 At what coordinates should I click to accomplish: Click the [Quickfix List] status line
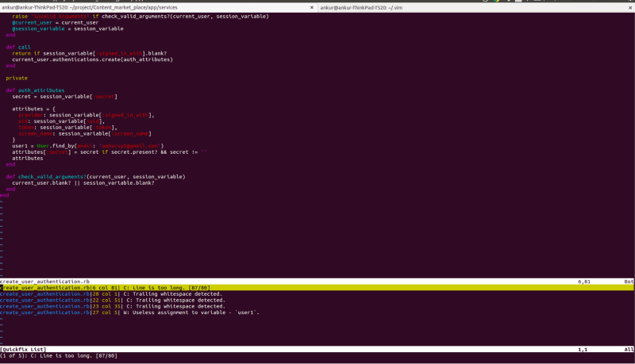tap(317, 349)
